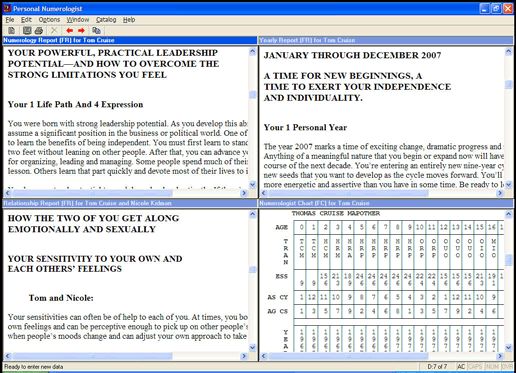
Task: Click the red right arrow toolbar icon
Action: point(81,31)
